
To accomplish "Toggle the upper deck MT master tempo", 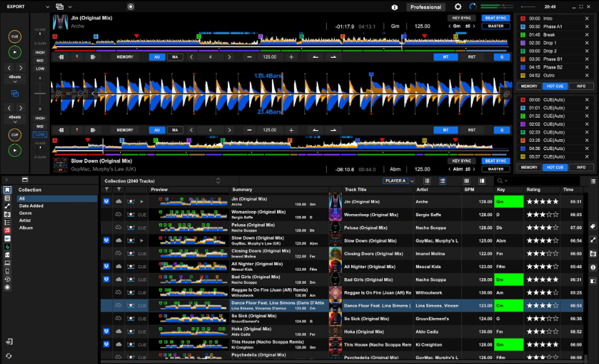I will [x=445, y=57].
